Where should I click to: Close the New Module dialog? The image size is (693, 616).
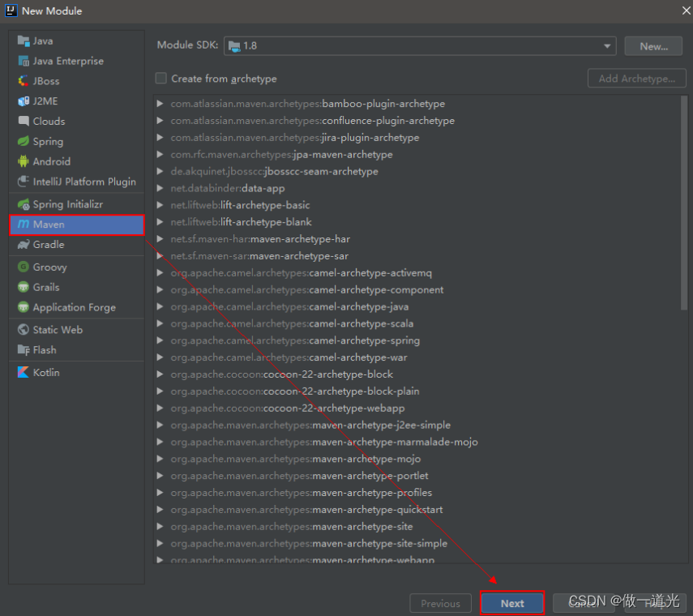pyautogui.click(x=686, y=11)
